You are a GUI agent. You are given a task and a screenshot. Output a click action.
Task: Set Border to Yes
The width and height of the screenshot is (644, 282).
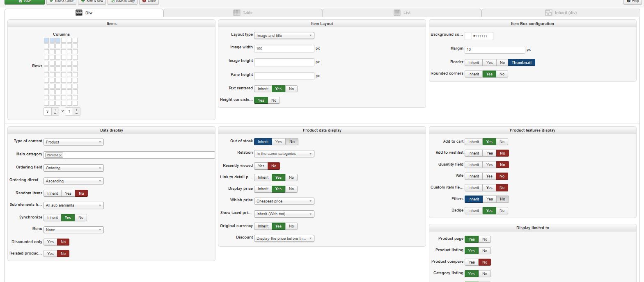click(x=490, y=63)
